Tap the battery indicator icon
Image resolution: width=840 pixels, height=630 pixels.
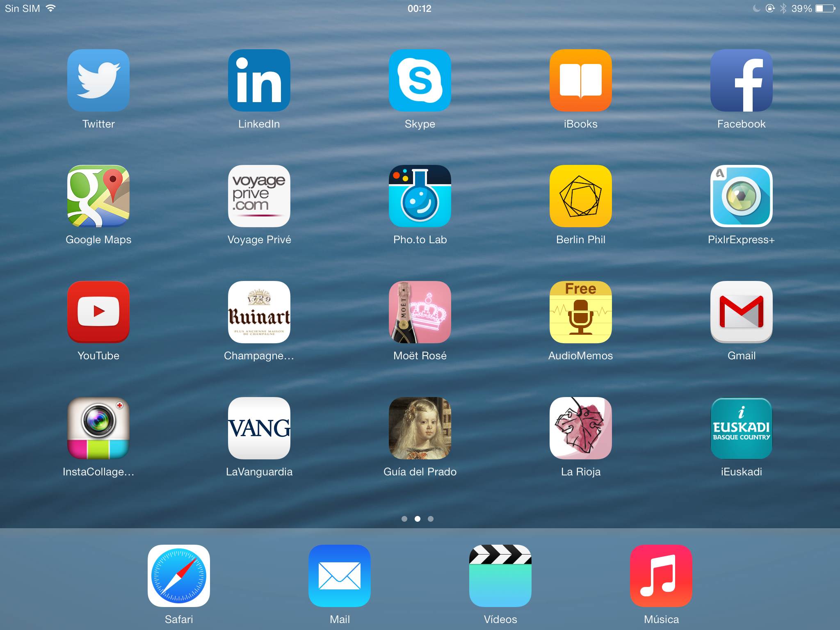[x=825, y=8]
